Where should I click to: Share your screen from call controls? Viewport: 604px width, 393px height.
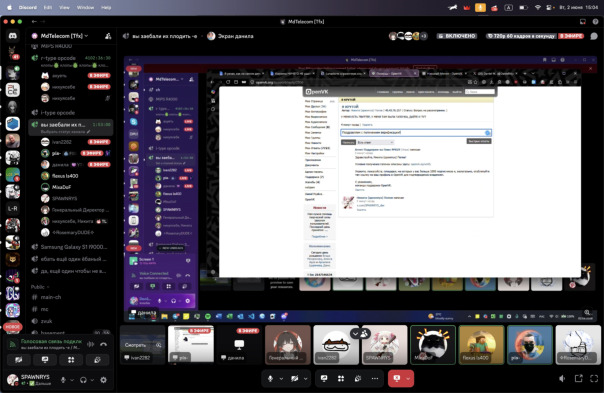click(324, 379)
